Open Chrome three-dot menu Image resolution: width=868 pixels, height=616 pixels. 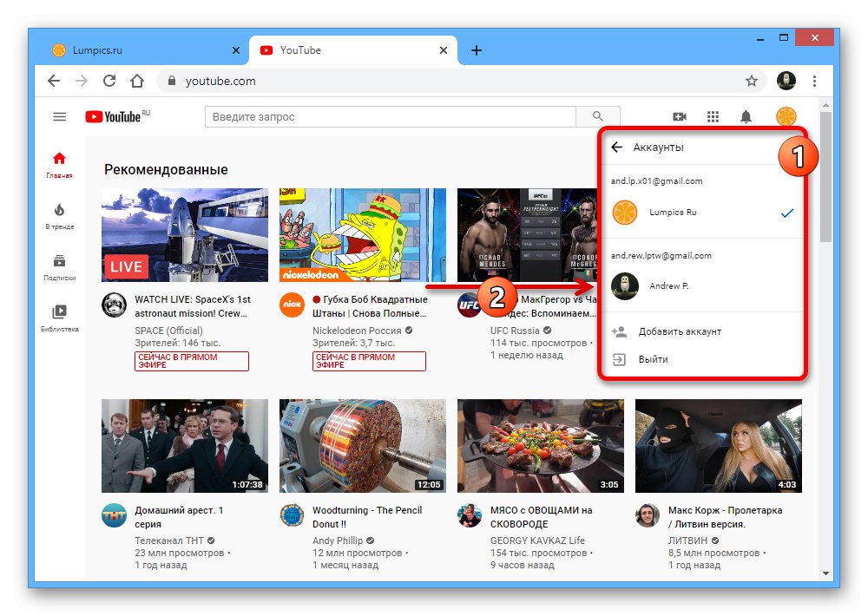click(x=814, y=81)
